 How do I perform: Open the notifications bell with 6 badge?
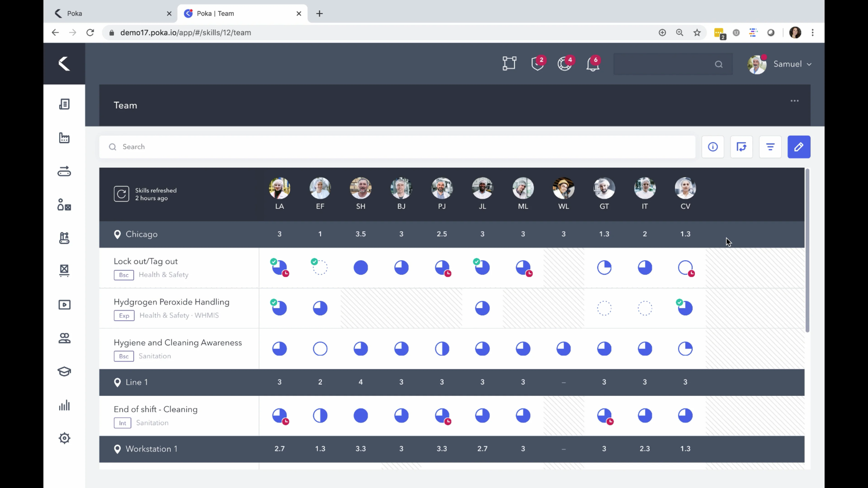point(593,64)
